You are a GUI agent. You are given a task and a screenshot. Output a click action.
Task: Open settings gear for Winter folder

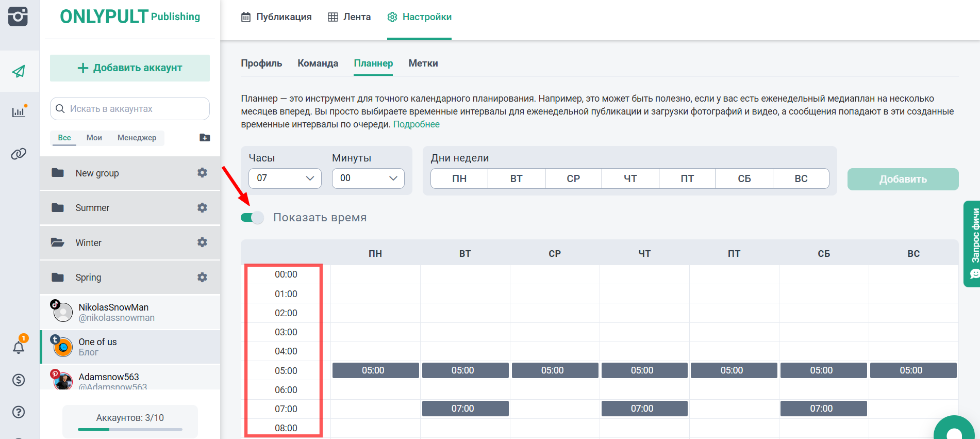pyautogui.click(x=202, y=242)
